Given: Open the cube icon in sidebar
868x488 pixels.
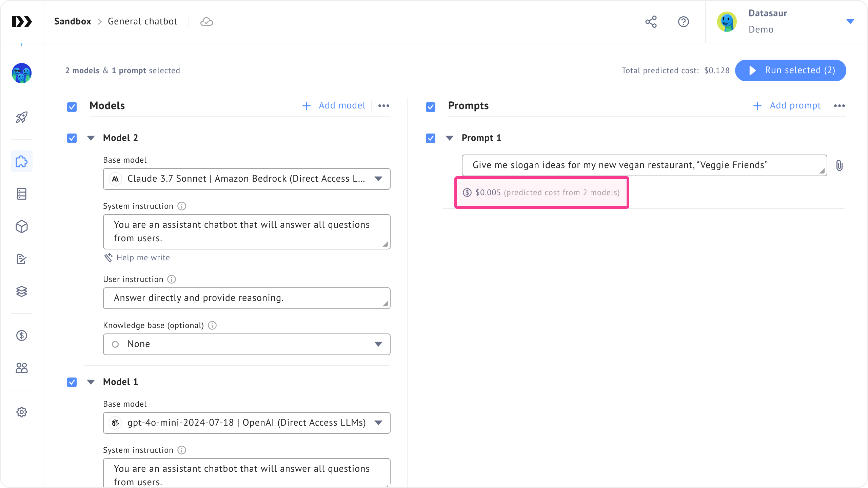Looking at the screenshot, I should coord(22,227).
